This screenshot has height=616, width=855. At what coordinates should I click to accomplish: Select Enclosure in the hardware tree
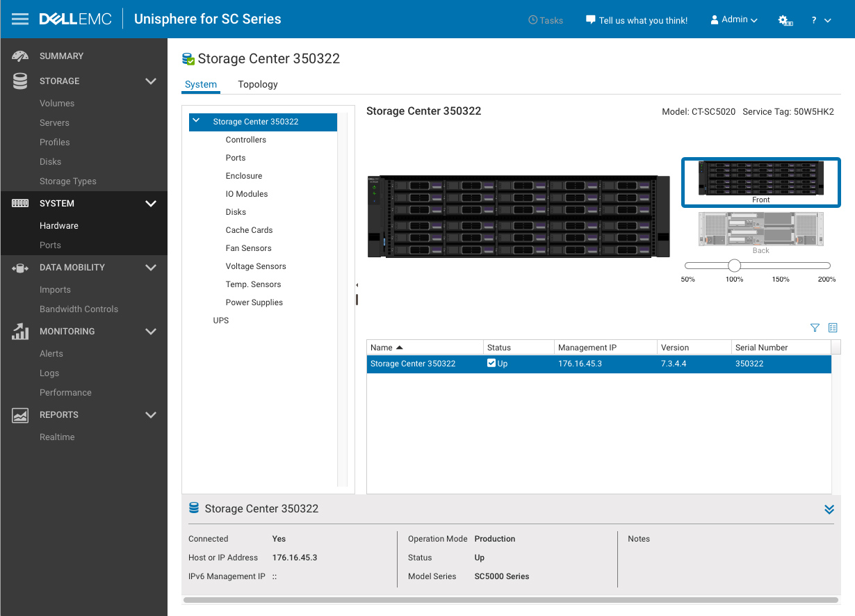244,176
